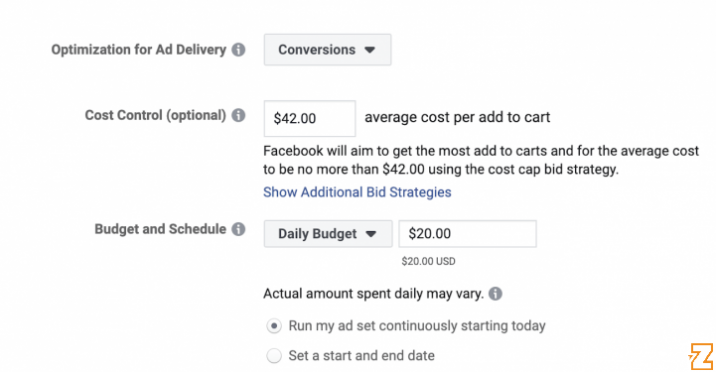Screen dimensions: 716x372
Task: Click the cost cap bid strategy description text
Action: [x=481, y=160]
